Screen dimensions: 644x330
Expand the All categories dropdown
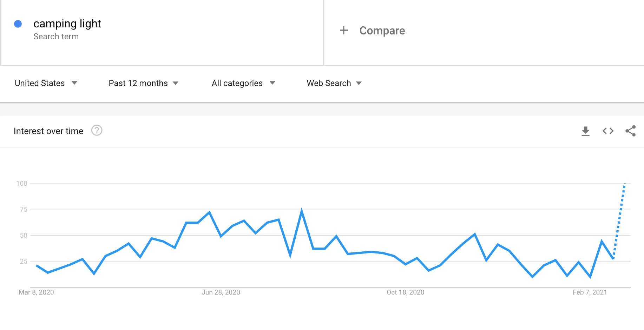tap(243, 83)
